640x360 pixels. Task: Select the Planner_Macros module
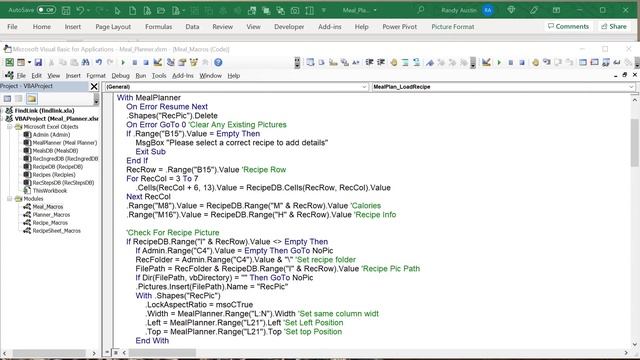(51, 215)
